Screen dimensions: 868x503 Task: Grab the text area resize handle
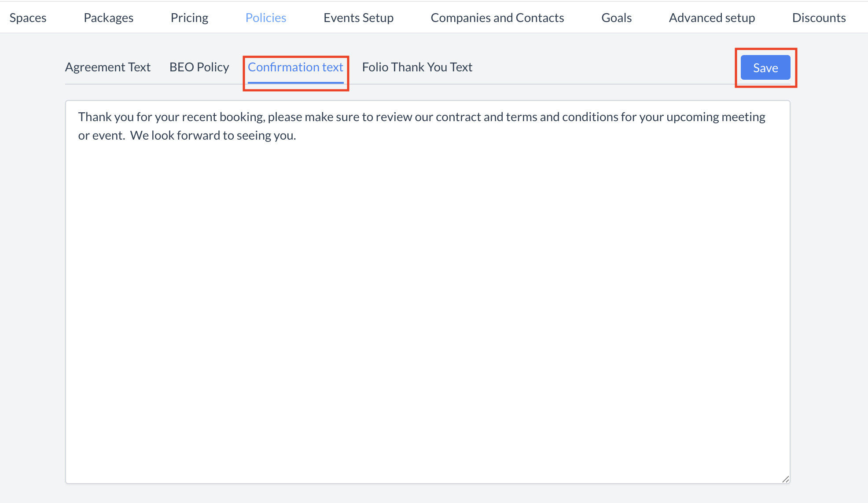click(786, 479)
